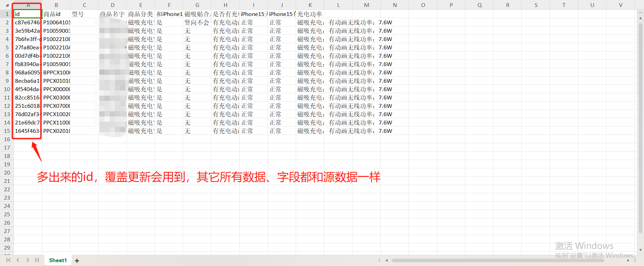Select row 29 header
The width and height of the screenshot is (644, 266).
(7, 248)
